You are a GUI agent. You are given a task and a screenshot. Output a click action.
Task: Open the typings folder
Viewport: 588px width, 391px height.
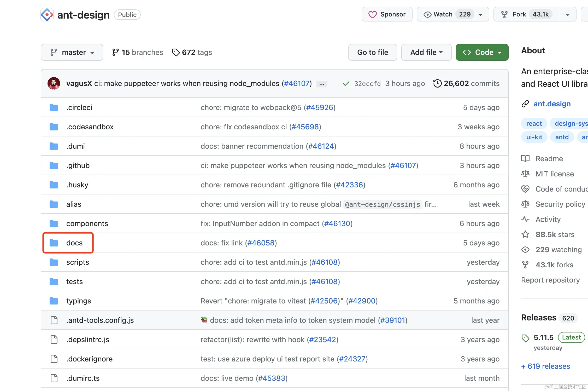(79, 301)
